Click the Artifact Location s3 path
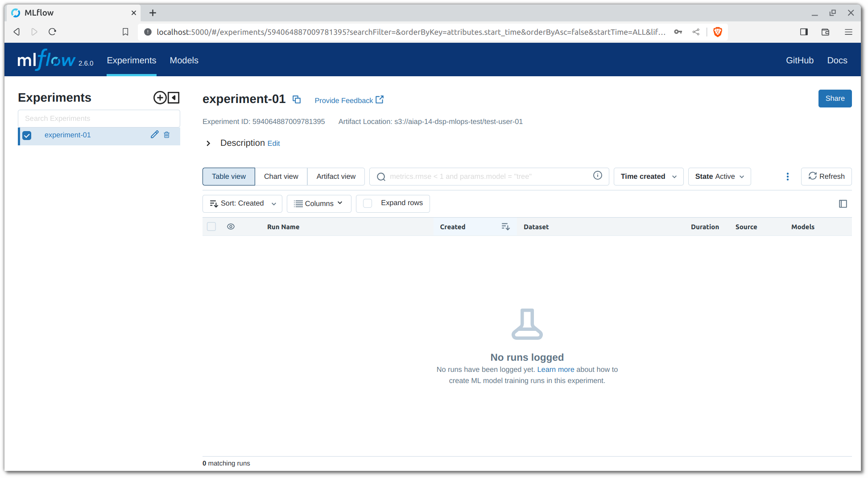The image size is (868, 478). (x=459, y=122)
